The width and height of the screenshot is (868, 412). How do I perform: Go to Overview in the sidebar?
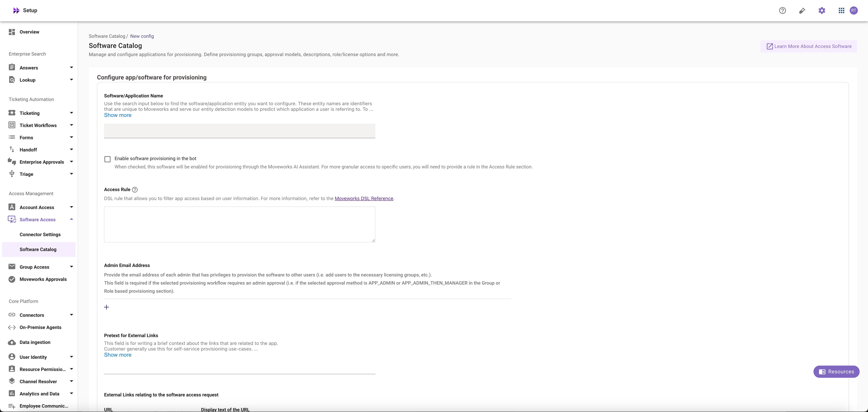pos(29,32)
